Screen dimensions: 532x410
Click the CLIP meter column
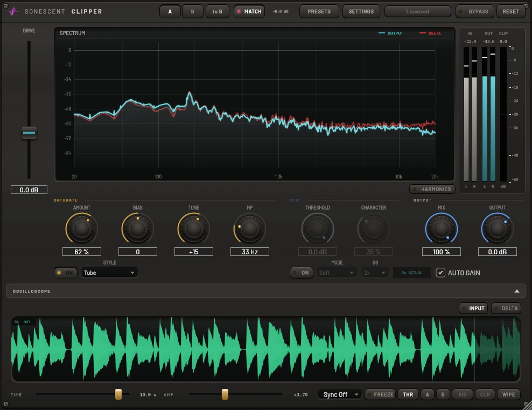point(503,114)
